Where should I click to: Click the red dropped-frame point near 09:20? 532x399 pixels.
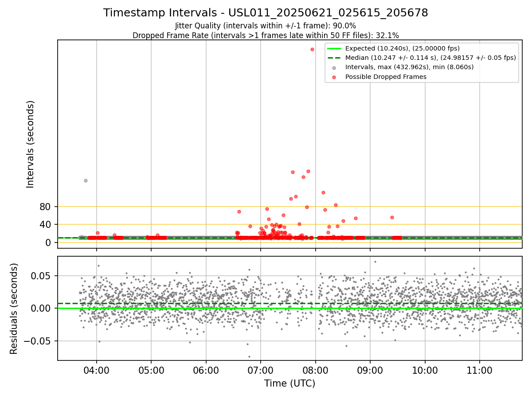click(392, 217)
